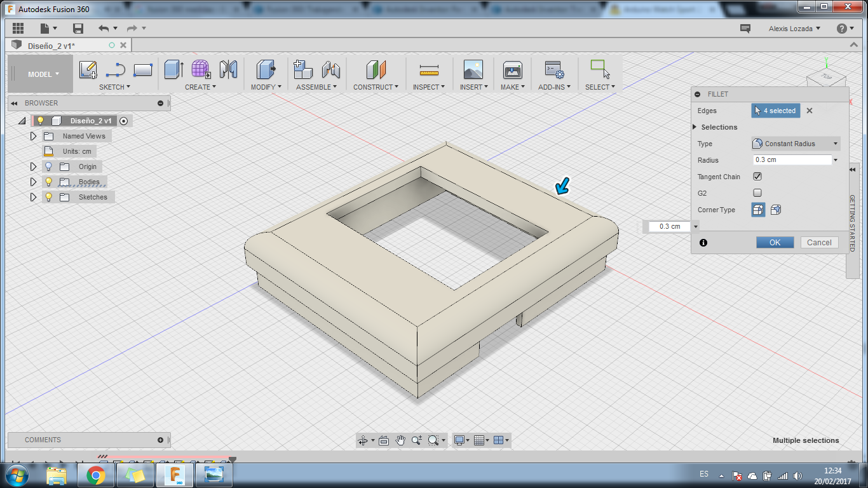Cancel the Fillet dialog
The image size is (868, 488).
(x=819, y=242)
